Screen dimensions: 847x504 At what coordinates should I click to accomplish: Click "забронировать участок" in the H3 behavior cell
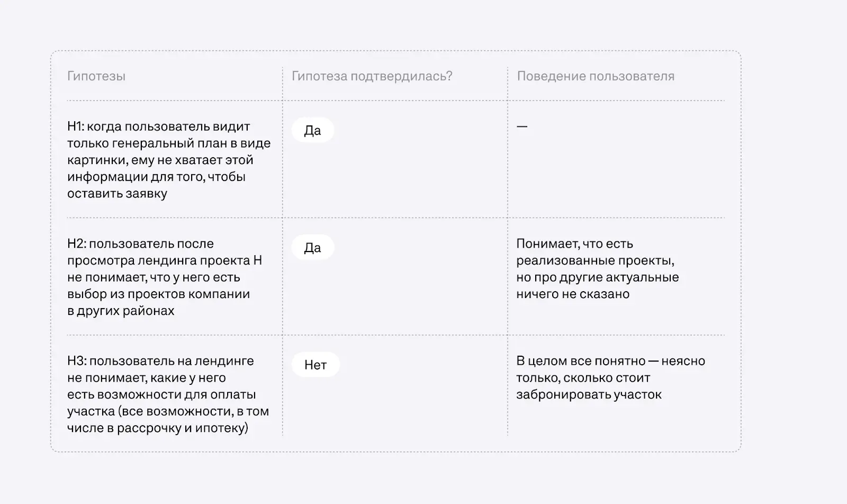point(589,394)
